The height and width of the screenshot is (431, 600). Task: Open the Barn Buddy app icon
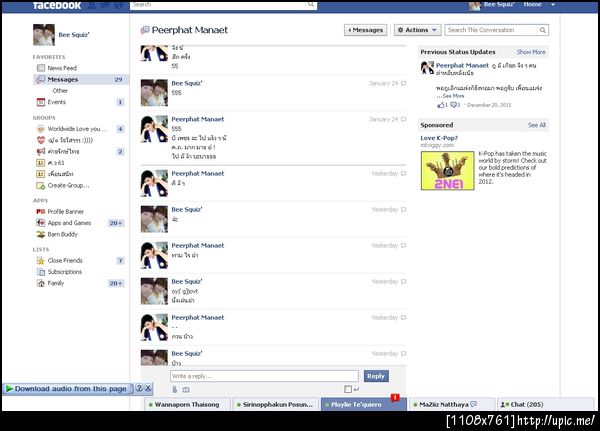point(41,234)
